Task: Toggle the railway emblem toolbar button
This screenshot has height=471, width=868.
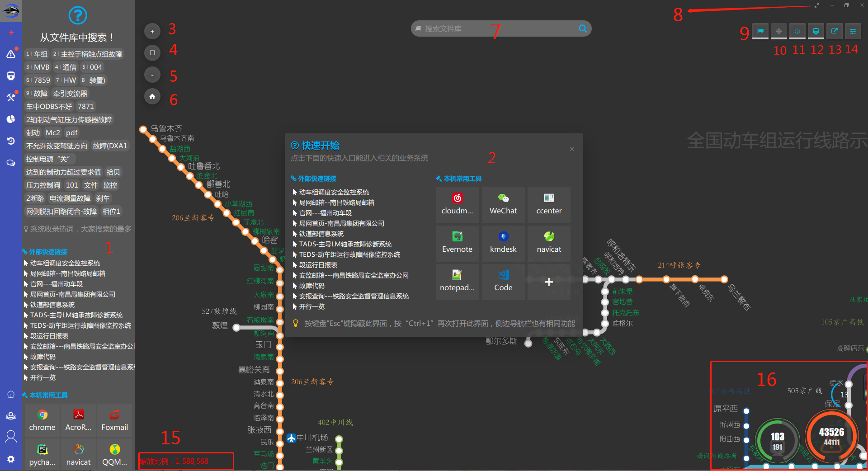Action: (x=797, y=31)
